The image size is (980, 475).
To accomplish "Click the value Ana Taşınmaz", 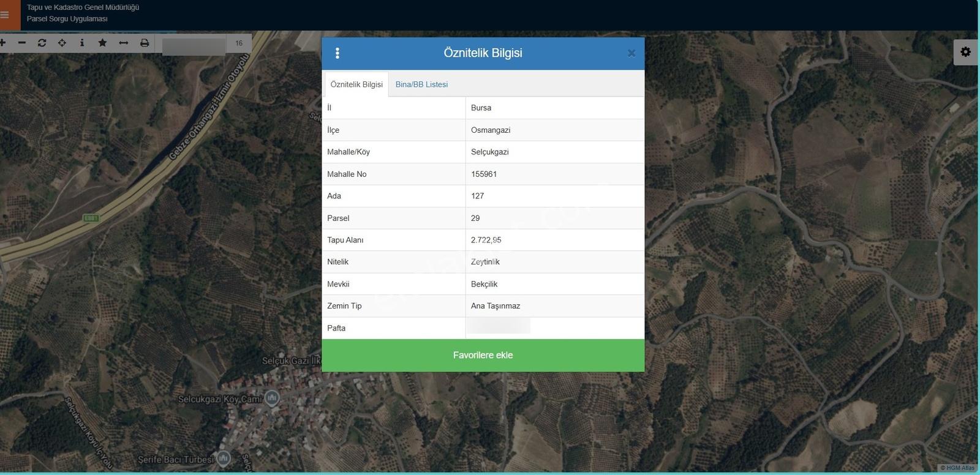I will 496,306.
